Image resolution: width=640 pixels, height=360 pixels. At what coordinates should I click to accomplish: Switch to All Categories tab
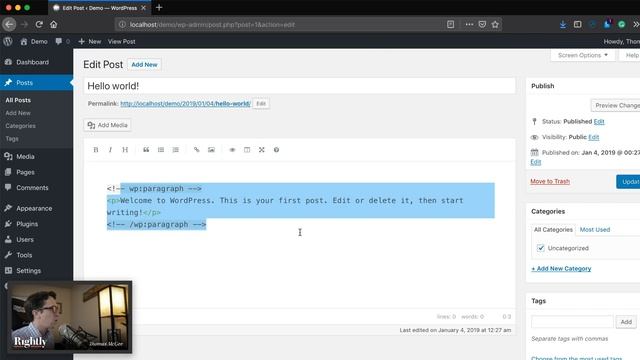coord(553,230)
